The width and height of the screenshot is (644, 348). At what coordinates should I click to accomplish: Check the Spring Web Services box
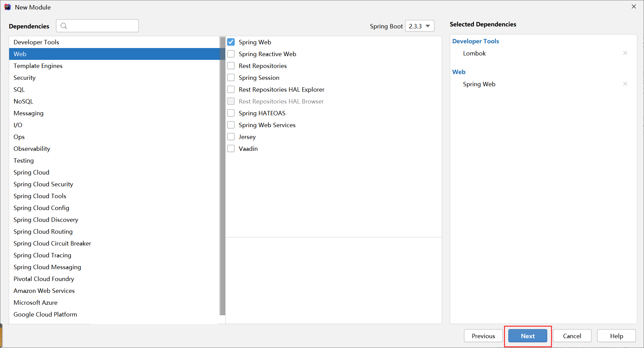[x=231, y=125]
